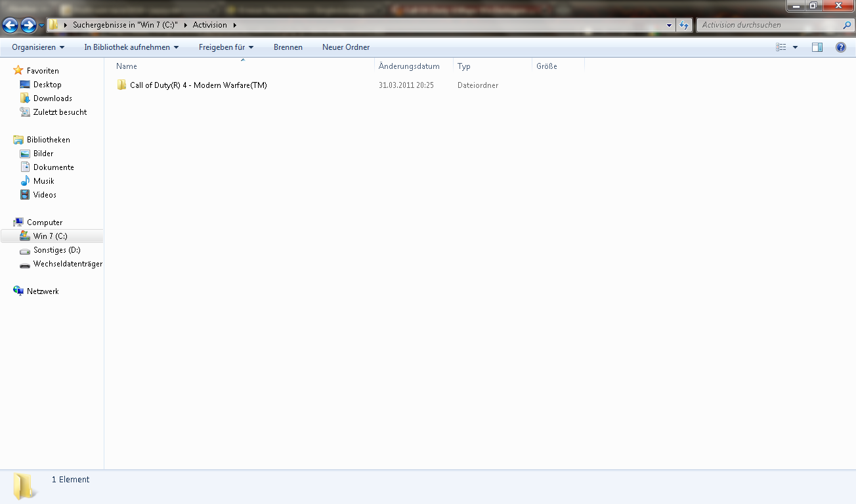
Task: Toggle the preview pane button
Action: click(817, 47)
